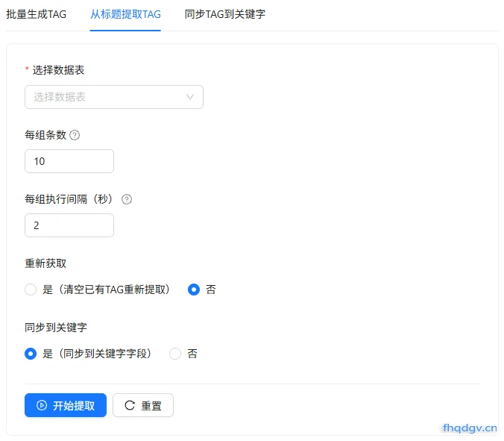Open the 选择数据表 dropdown

pos(114,97)
